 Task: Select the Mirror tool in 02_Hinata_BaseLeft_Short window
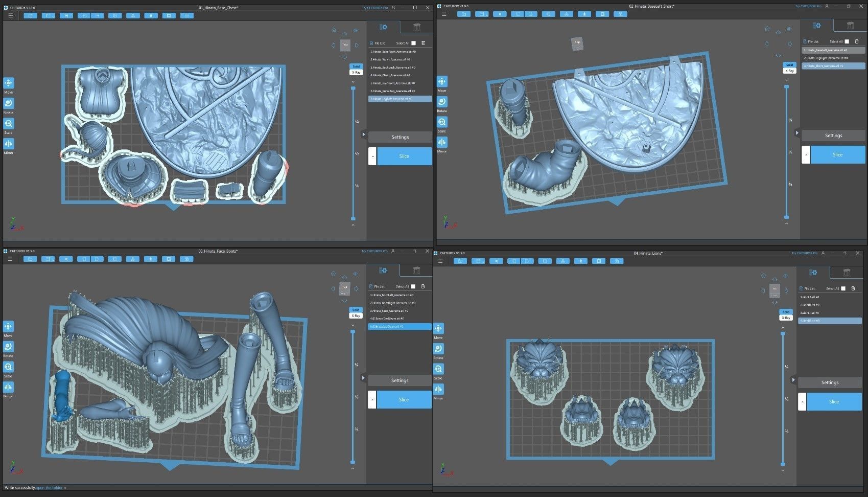[x=442, y=143]
